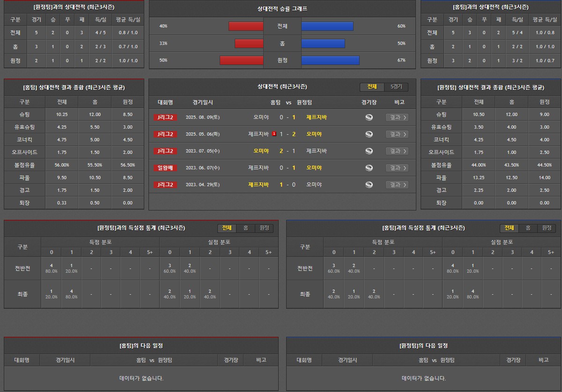562x392 pixels.
Task: Switch to 홈 in [홈팀]과의 득실점 통계 panel
Action: click(528, 228)
